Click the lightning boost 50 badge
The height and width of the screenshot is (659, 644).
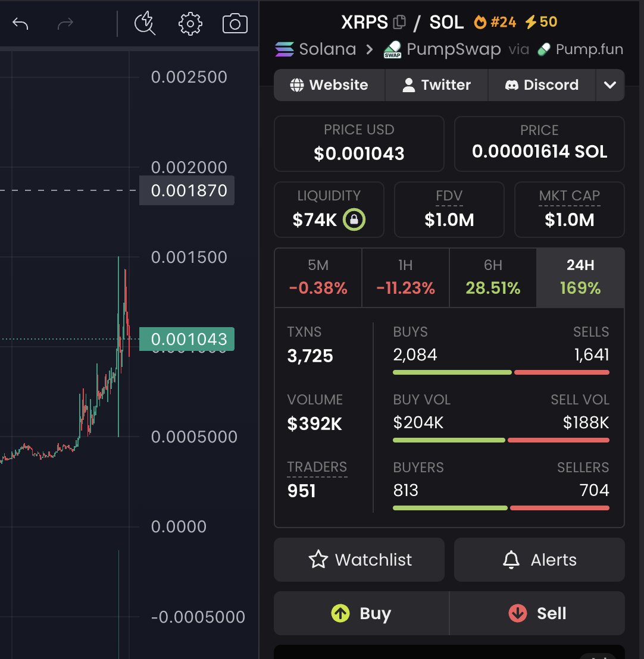pos(542,22)
